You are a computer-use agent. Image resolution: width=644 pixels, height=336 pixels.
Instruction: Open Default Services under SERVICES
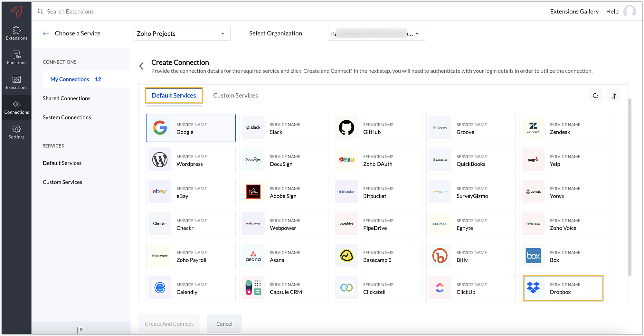[62, 163]
